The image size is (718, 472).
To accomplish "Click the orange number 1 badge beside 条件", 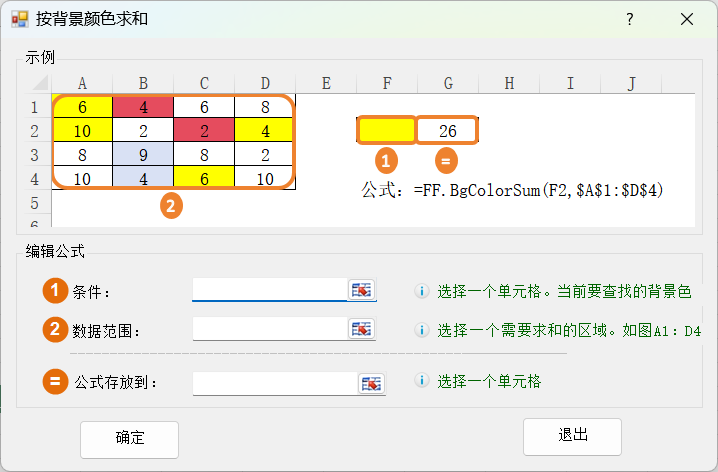I will [x=54, y=291].
